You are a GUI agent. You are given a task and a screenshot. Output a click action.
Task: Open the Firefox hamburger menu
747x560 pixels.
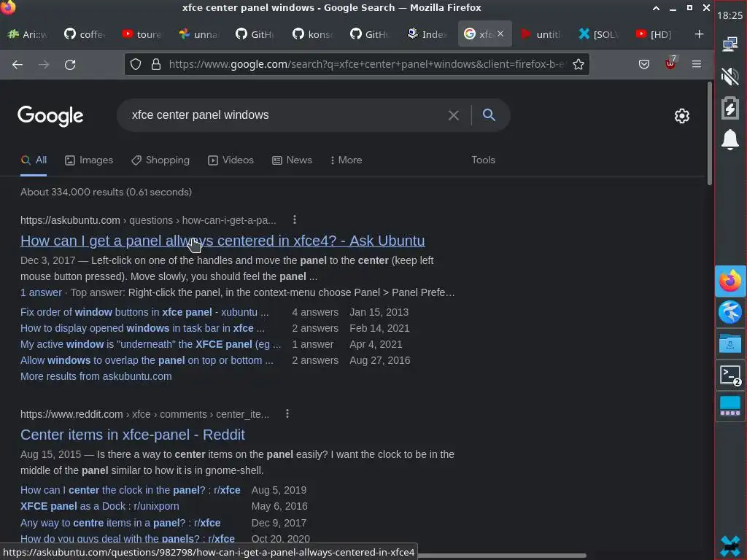pos(697,64)
